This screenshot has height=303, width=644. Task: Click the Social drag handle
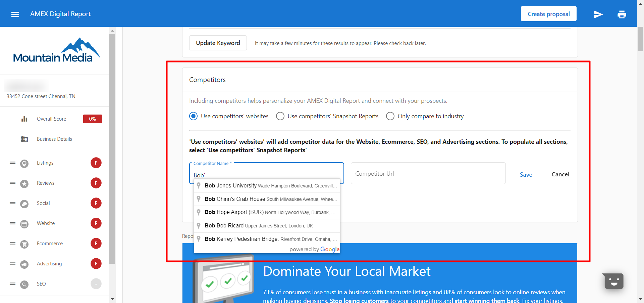(x=12, y=203)
